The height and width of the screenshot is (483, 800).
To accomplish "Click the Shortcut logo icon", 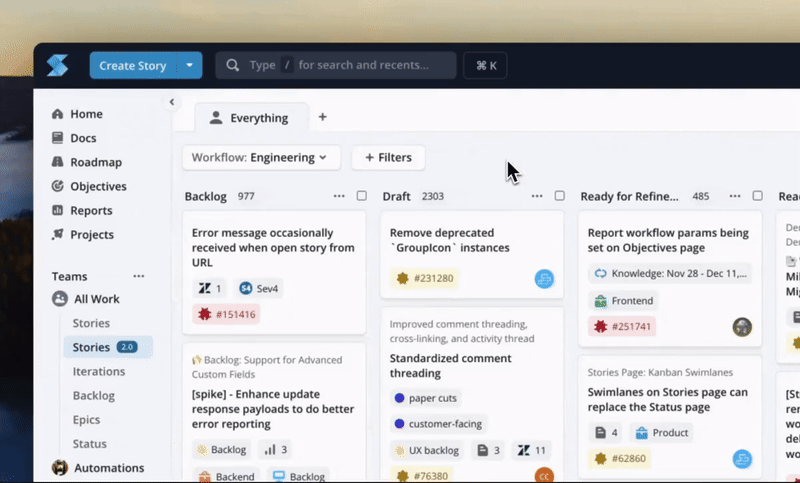I will tap(57, 65).
